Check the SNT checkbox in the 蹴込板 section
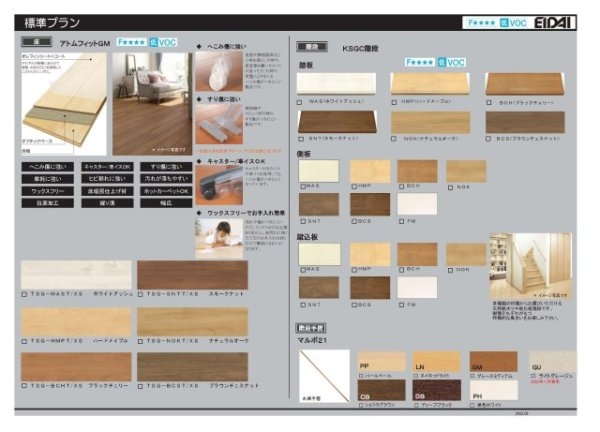Image resolution: width=600 pixels, height=432 pixels. click(x=303, y=305)
